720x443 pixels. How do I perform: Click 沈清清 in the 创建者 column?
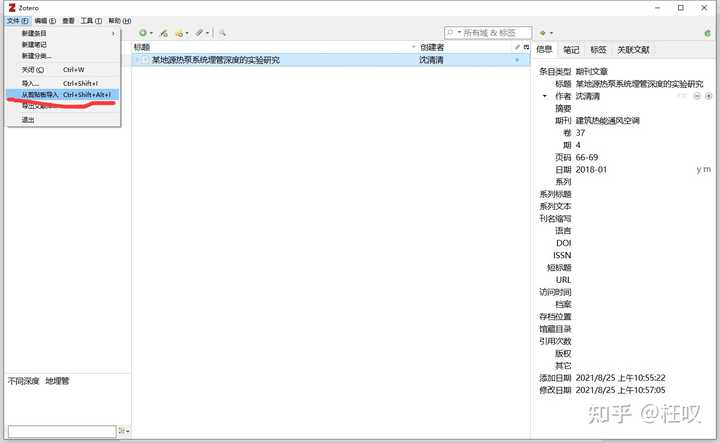431,60
